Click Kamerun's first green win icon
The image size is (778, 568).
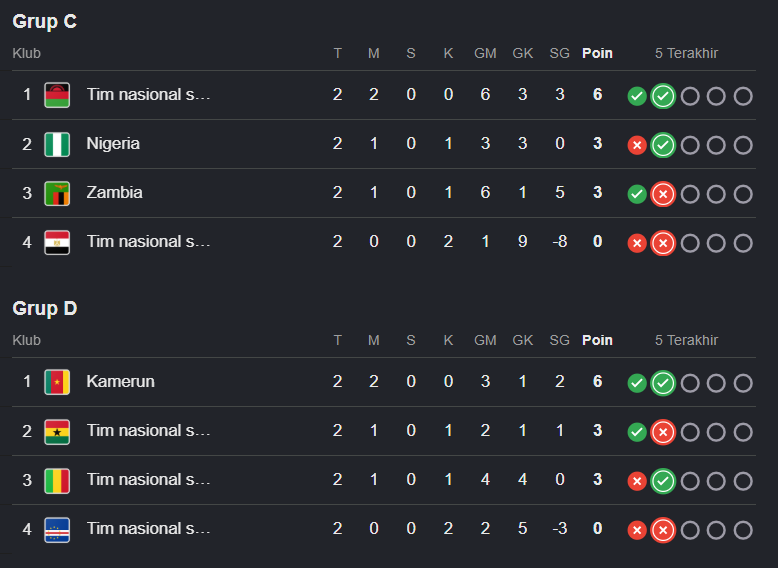pos(637,383)
